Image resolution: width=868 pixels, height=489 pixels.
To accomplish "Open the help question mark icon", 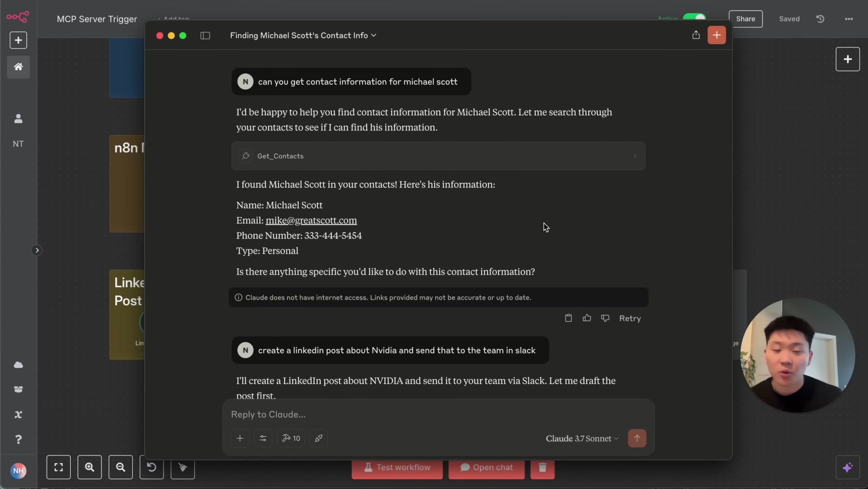I will [18, 439].
